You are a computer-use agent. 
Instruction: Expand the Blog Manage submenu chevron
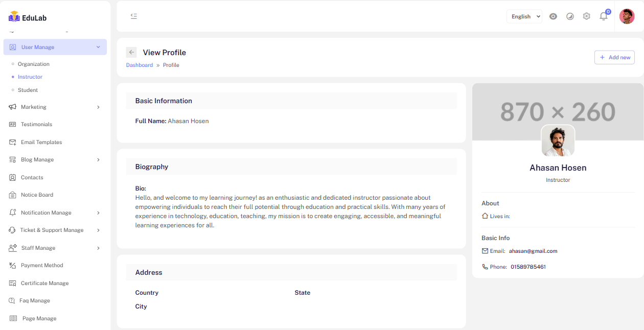click(98, 160)
